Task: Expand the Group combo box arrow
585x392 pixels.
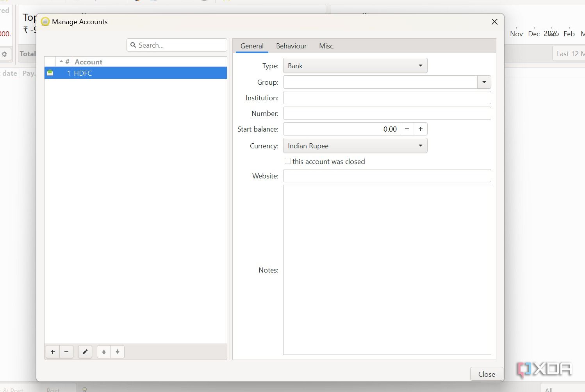Action: click(484, 82)
